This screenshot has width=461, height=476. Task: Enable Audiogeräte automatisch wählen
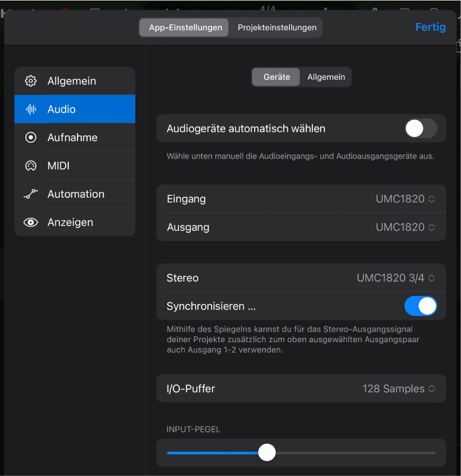click(x=420, y=128)
